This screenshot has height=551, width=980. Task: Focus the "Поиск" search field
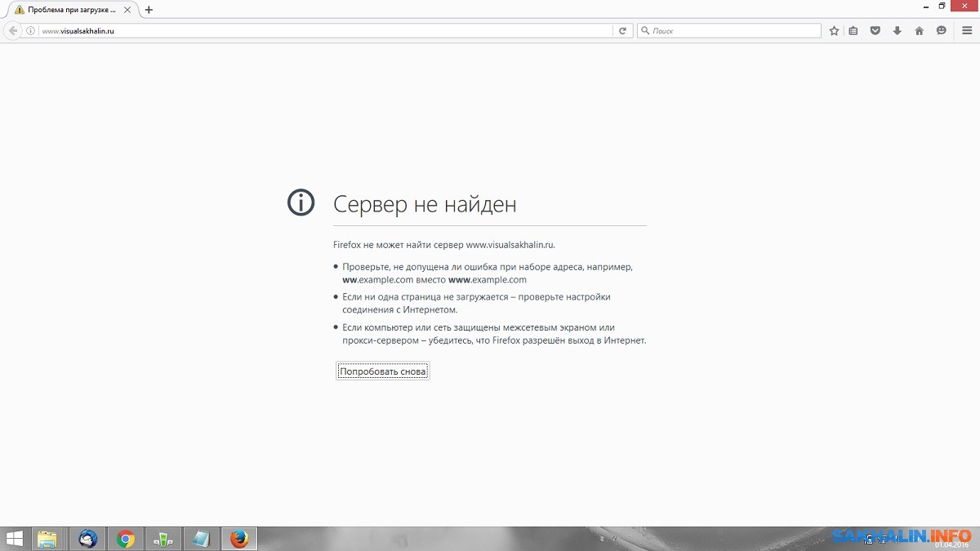click(729, 31)
